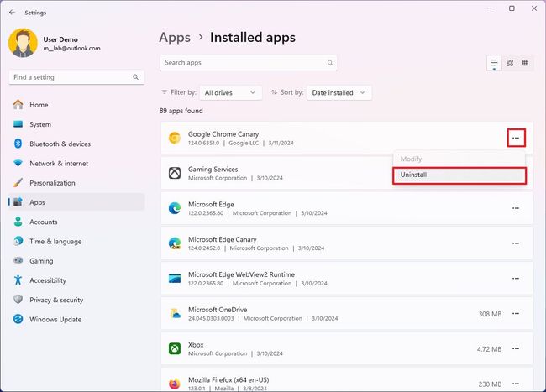Switch to grid view layout

pyautogui.click(x=509, y=63)
